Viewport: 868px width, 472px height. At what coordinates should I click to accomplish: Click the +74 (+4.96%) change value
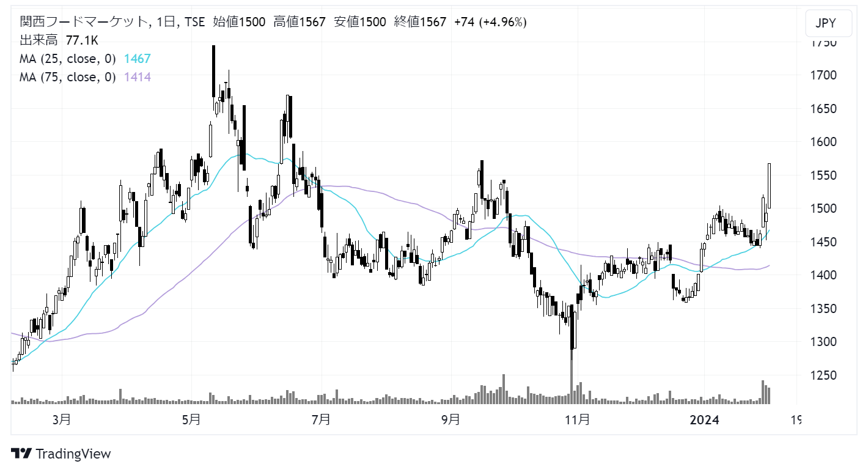[x=490, y=23]
